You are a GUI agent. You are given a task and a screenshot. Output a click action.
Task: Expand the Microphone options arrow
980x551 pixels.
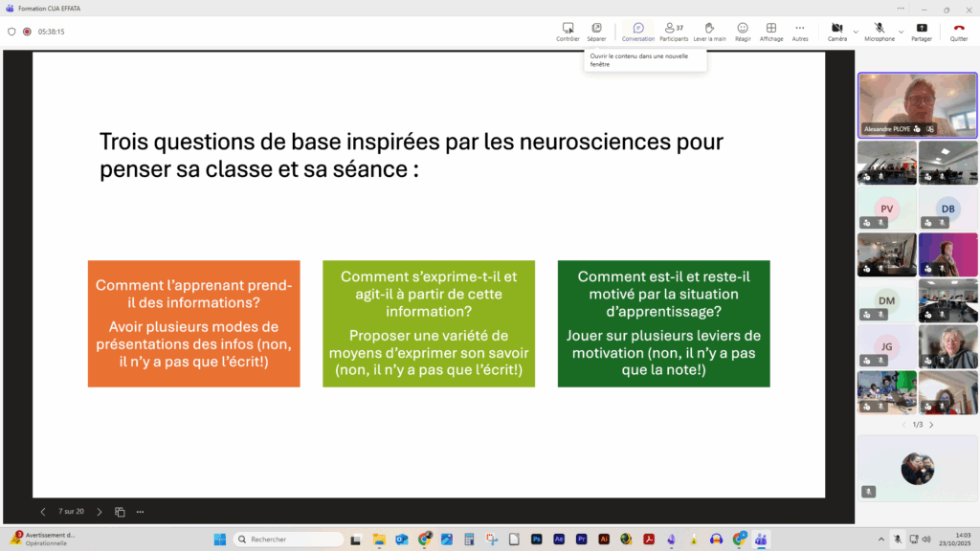point(901,31)
